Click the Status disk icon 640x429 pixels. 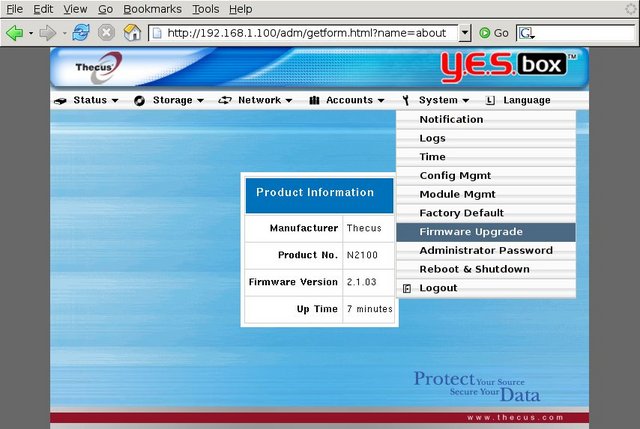click(x=60, y=101)
